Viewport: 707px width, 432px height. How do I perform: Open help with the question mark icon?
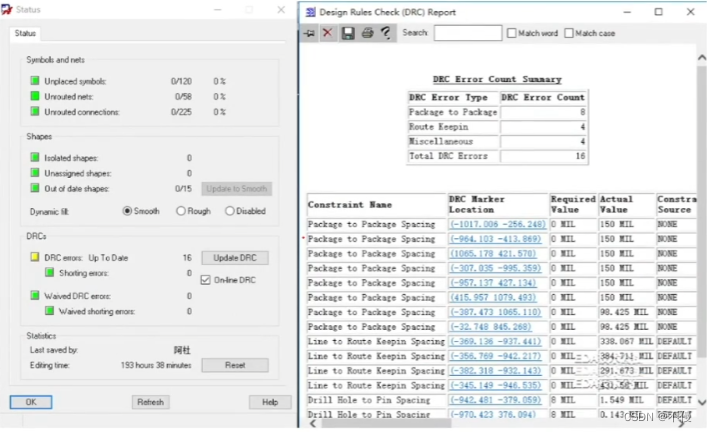(386, 33)
